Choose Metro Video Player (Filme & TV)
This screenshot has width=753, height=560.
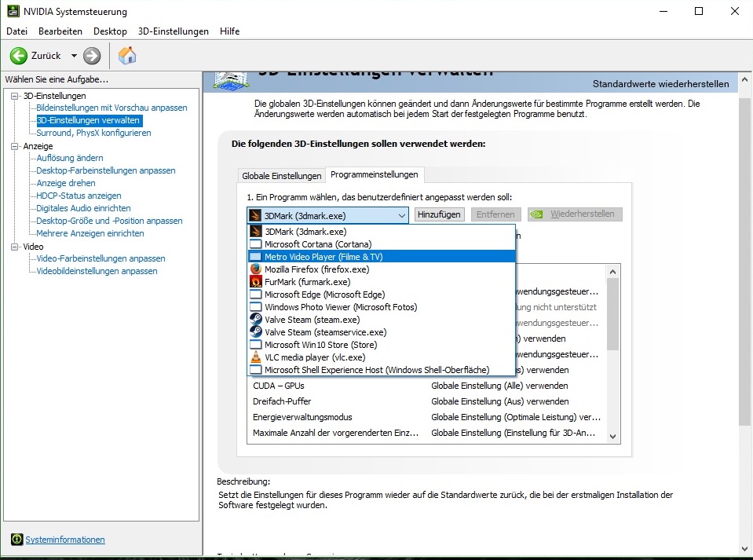[382, 257]
